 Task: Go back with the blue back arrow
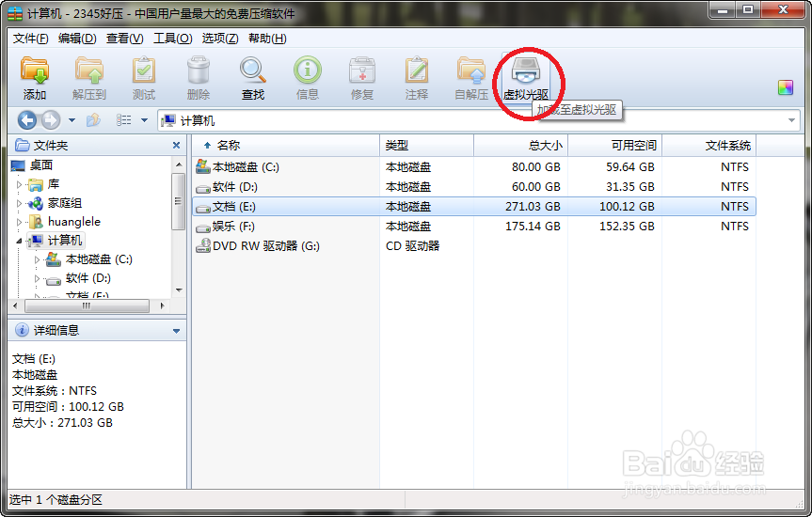click(27, 120)
